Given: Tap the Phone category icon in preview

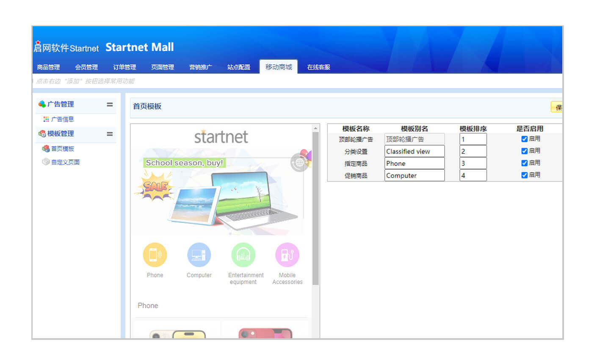Looking at the screenshot, I should pyautogui.click(x=155, y=255).
